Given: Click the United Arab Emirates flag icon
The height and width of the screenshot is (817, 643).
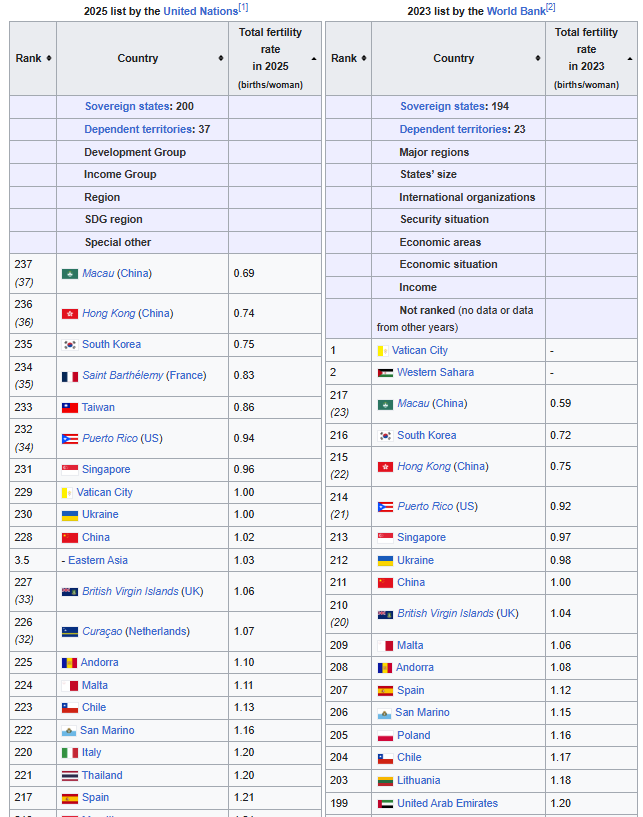Looking at the screenshot, I should coord(385,804).
